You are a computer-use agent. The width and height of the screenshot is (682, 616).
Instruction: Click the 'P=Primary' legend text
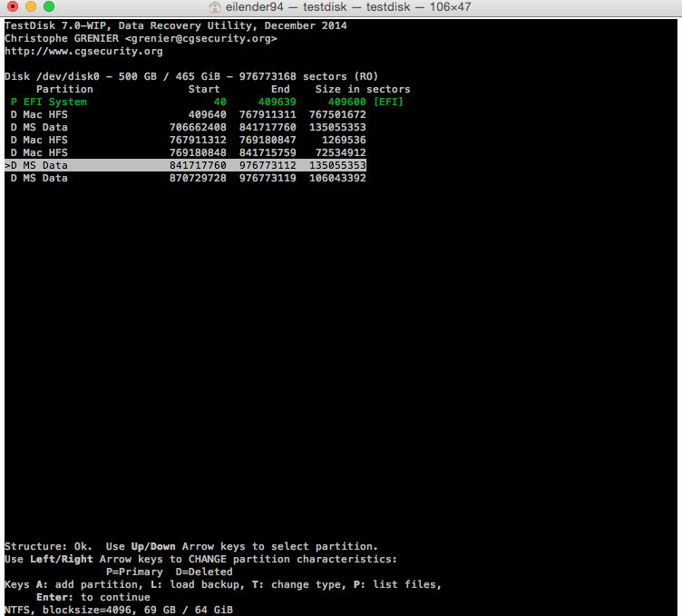click(134, 572)
